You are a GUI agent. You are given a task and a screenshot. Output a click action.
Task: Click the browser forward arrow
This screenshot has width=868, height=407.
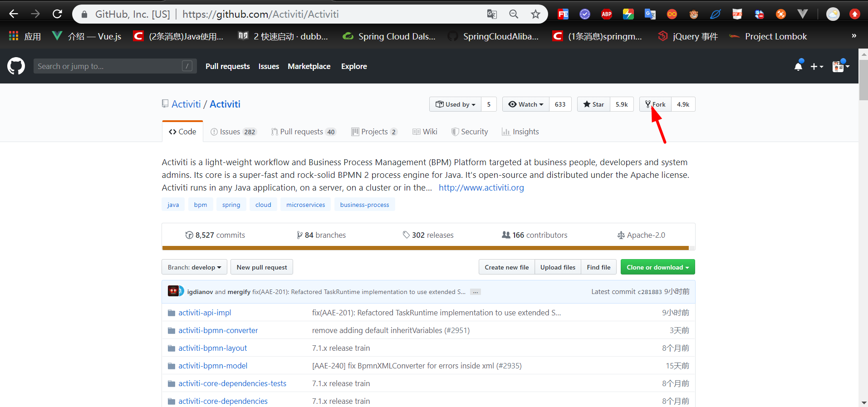(35, 14)
